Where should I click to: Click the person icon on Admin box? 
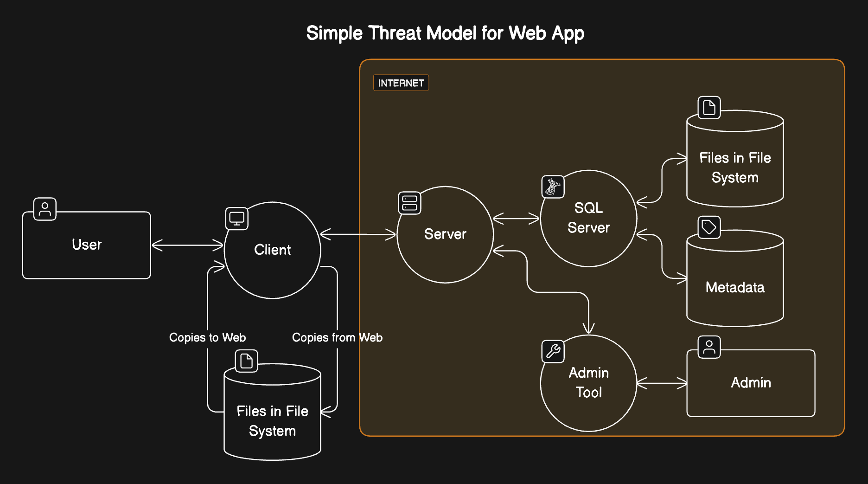709,347
